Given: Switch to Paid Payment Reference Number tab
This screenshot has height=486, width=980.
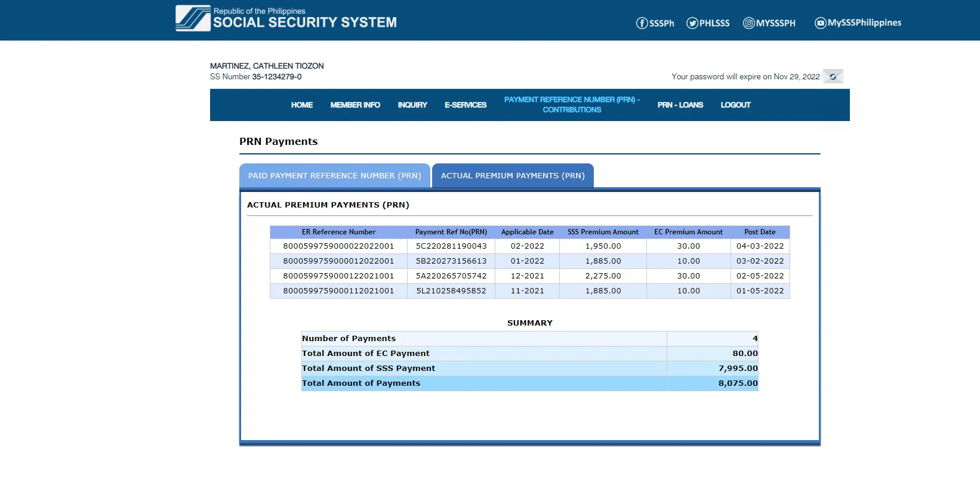Looking at the screenshot, I should [334, 176].
